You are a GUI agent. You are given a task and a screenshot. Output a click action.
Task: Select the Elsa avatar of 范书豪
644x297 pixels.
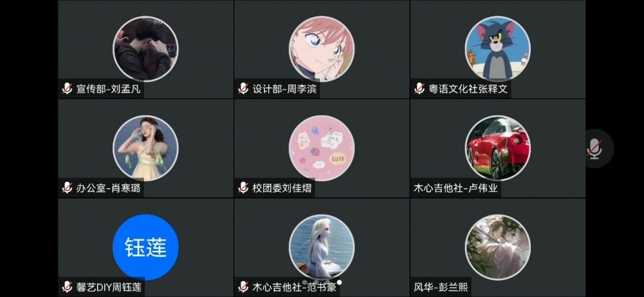[321, 247]
